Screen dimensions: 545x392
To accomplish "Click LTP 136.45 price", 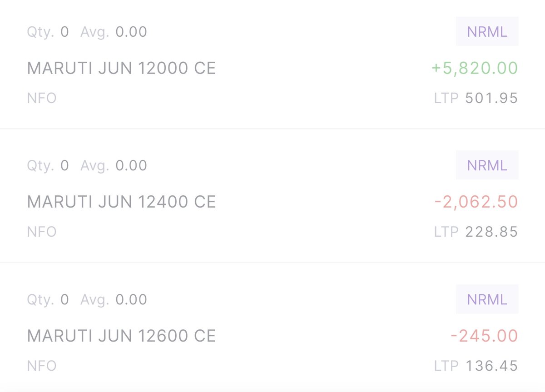I will [476, 366].
